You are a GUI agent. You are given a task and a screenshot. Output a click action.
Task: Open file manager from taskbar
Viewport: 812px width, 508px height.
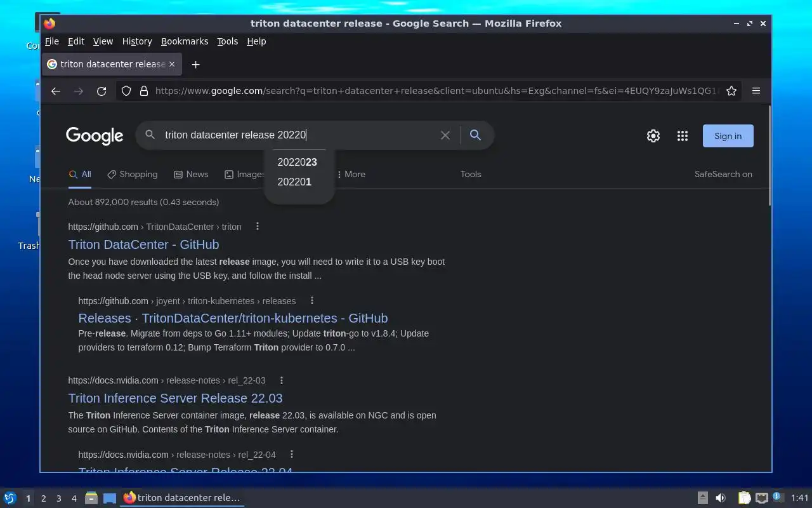pyautogui.click(x=91, y=498)
